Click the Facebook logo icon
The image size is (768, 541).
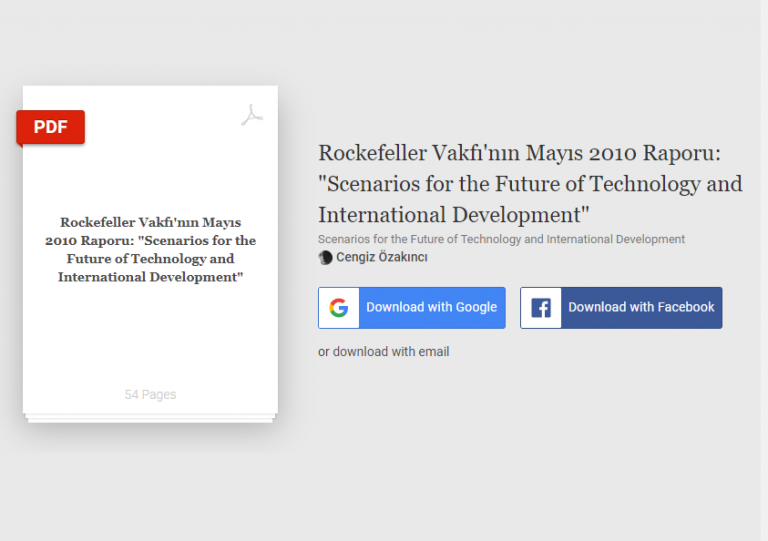click(541, 308)
